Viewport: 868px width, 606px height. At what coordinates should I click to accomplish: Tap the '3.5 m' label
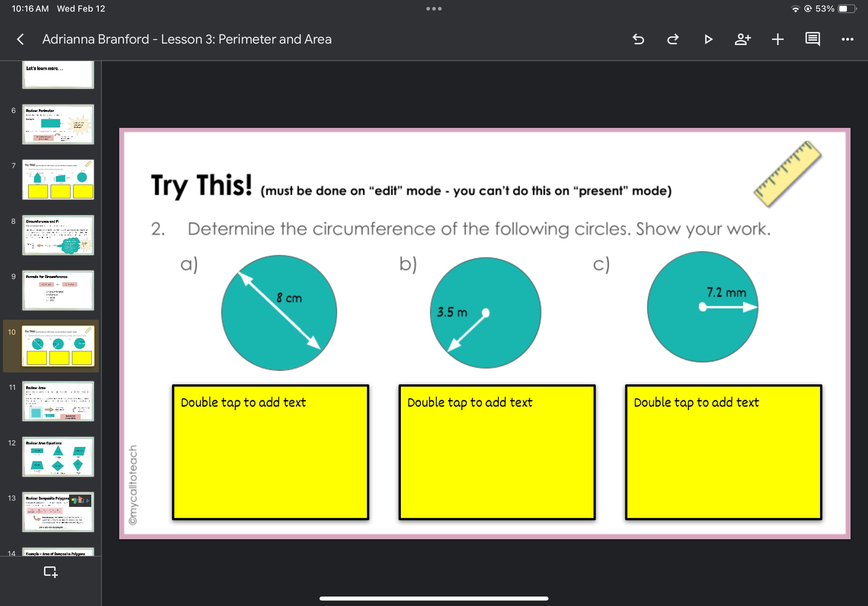click(x=452, y=312)
